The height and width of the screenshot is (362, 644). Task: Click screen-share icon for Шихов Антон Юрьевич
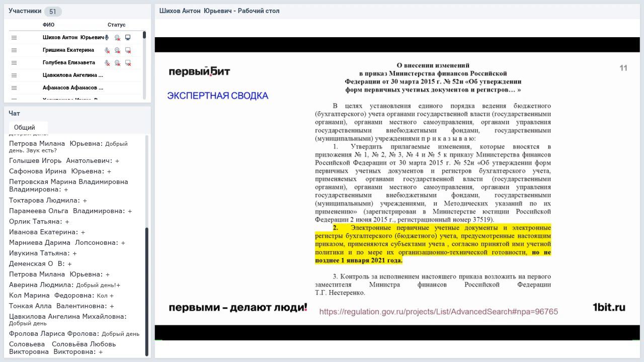[128, 38]
